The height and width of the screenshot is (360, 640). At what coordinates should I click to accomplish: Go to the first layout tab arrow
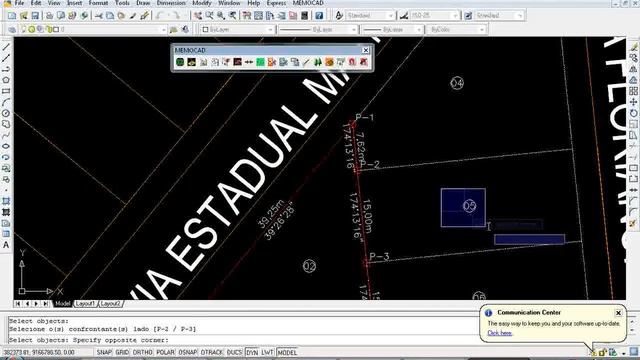(18, 304)
